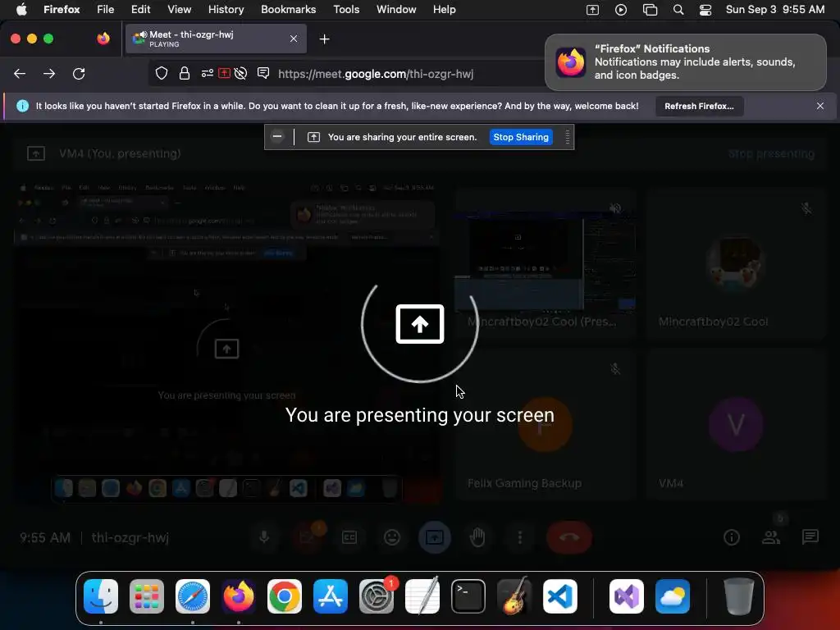
Task: Click the sharing bar drag handle dots
Action: (x=568, y=137)
